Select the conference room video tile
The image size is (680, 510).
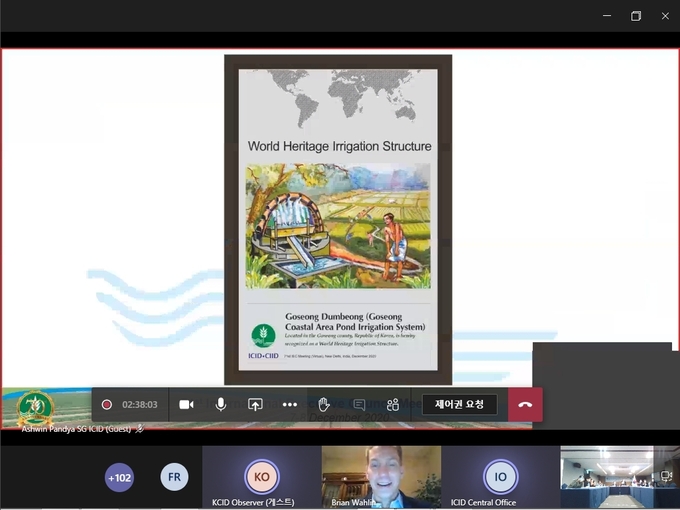(620, 477)
